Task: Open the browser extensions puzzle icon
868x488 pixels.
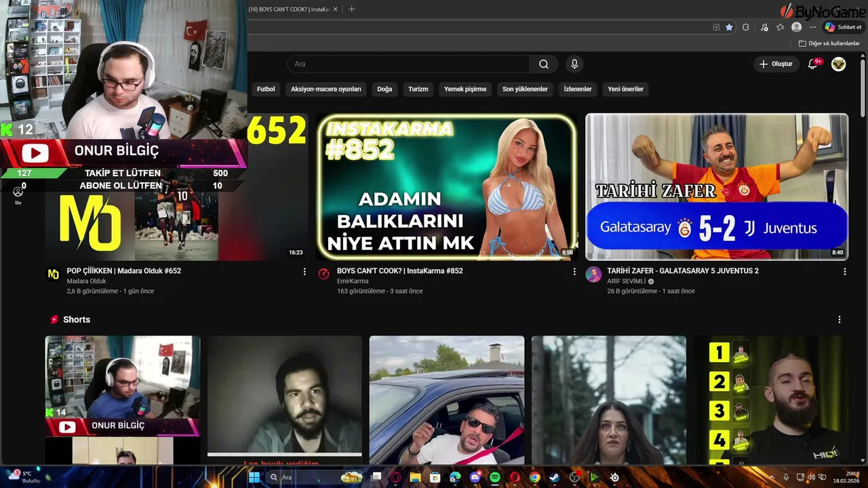Action: pos(746,27)
